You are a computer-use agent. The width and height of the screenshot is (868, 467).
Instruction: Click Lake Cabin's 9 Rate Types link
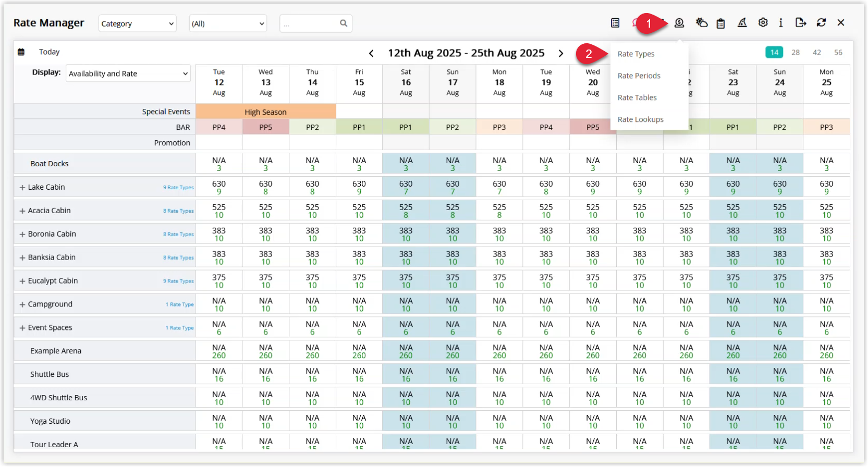pos(178,188)
